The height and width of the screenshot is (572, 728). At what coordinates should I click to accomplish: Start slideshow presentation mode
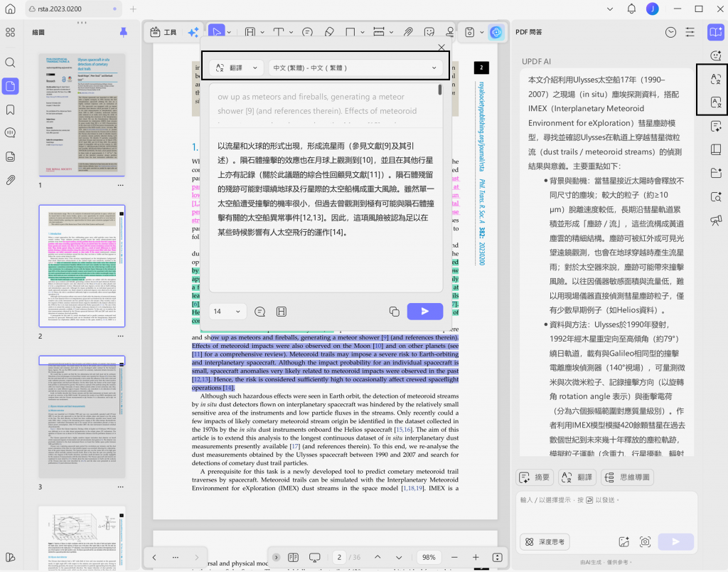315,557
